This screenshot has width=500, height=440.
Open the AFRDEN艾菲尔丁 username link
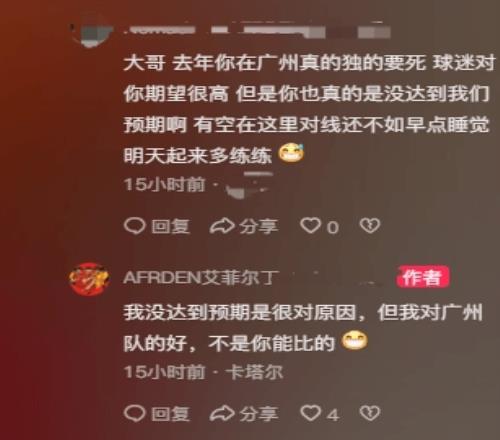pyautogui.click(x=201, y=277)
